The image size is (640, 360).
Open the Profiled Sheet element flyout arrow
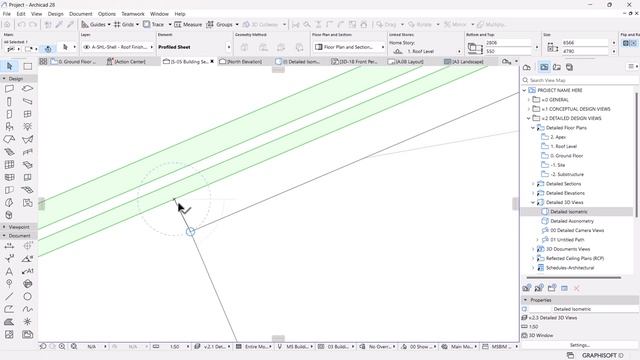coord(229,47)
